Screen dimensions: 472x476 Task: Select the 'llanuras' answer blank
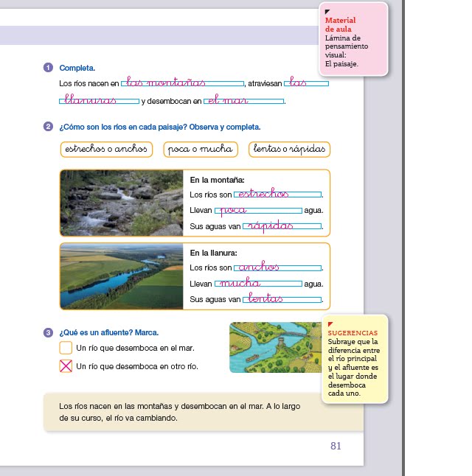pos(99,101)
